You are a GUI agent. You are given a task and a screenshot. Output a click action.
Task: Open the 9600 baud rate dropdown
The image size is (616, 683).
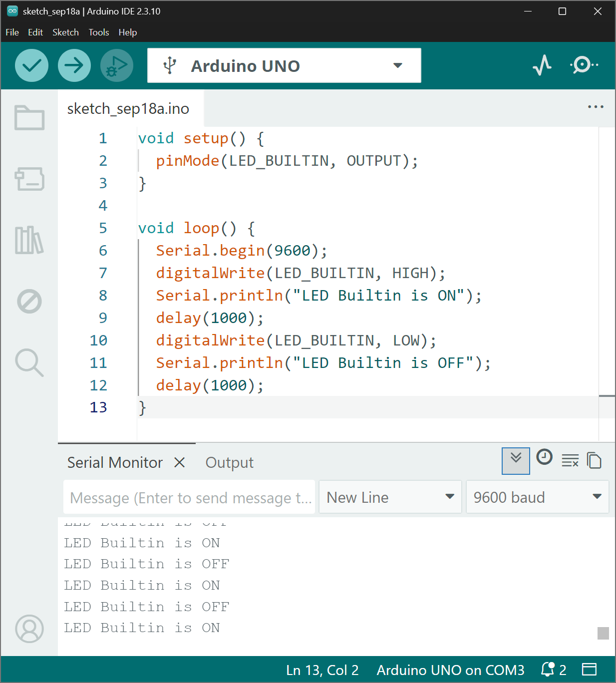tap(537, 497)
